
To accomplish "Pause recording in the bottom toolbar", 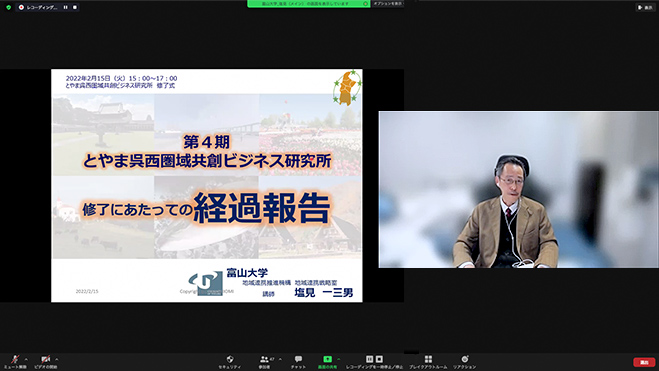I will pyautogui.click(x=369, y=359).
